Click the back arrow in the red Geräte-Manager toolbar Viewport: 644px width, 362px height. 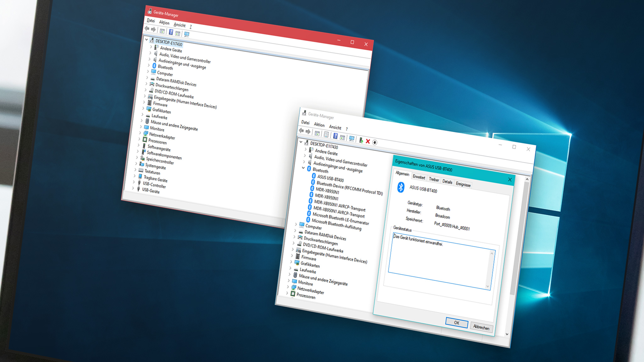tap(147, 29)
